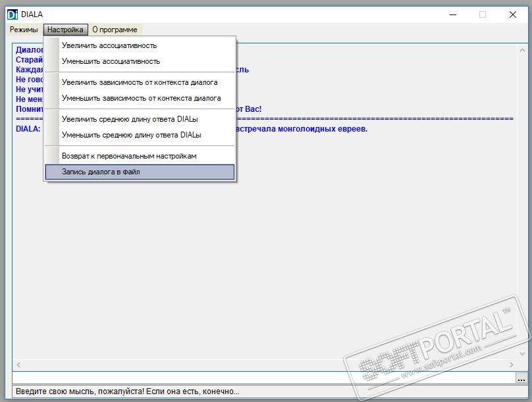
Task: Select Уменьшить зависимость от контекста диалога
Action: pyautogui.click(x=140, y=98)
